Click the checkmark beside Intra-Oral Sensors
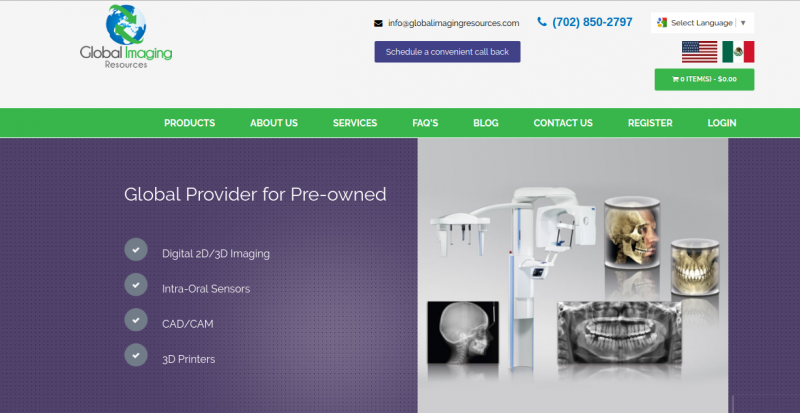Screen dimensions: 800x413 (x=136, y=285)
